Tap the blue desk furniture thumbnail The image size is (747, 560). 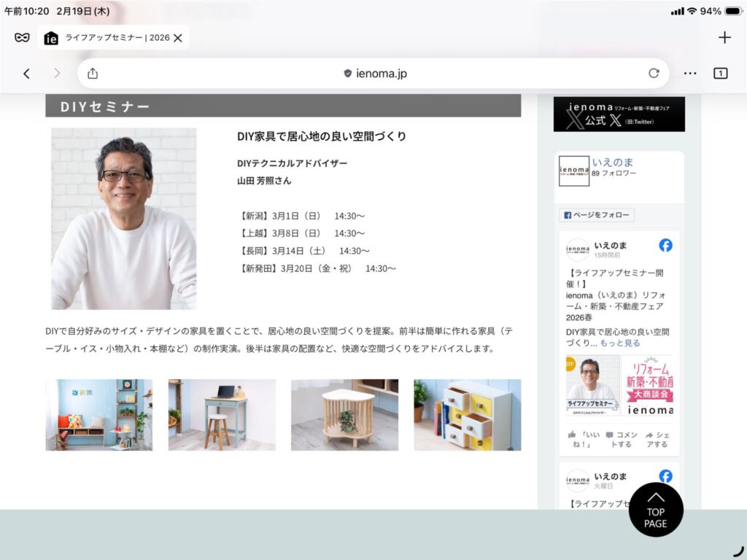tap(222, 415)
